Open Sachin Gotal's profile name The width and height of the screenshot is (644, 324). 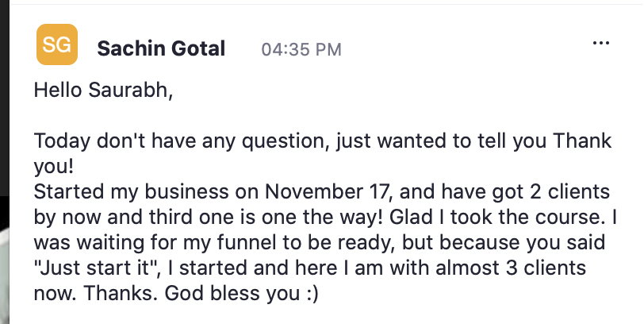pyautogui.click(x=161, y=48)
